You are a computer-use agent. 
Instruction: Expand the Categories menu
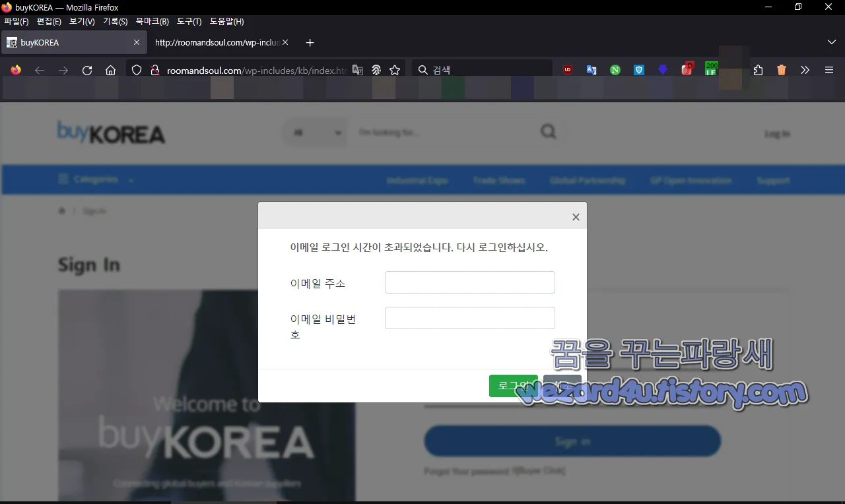pyautogui.click(x=96, y=179)
